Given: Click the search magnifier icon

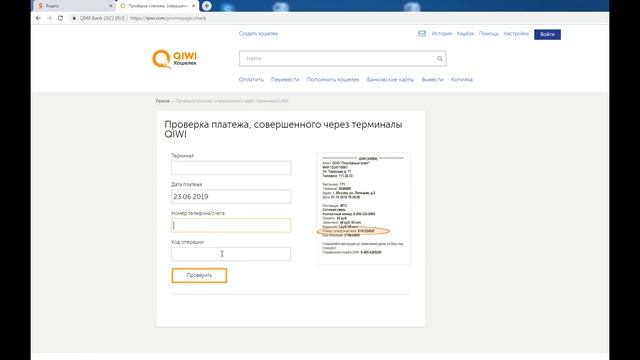Looking at the screenshot, I should (440, 58).
